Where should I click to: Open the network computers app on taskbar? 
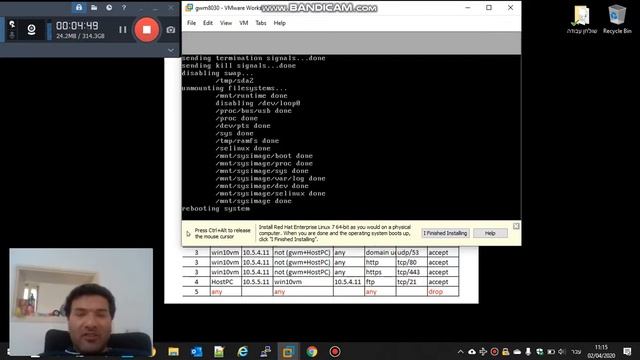(266, 351)
